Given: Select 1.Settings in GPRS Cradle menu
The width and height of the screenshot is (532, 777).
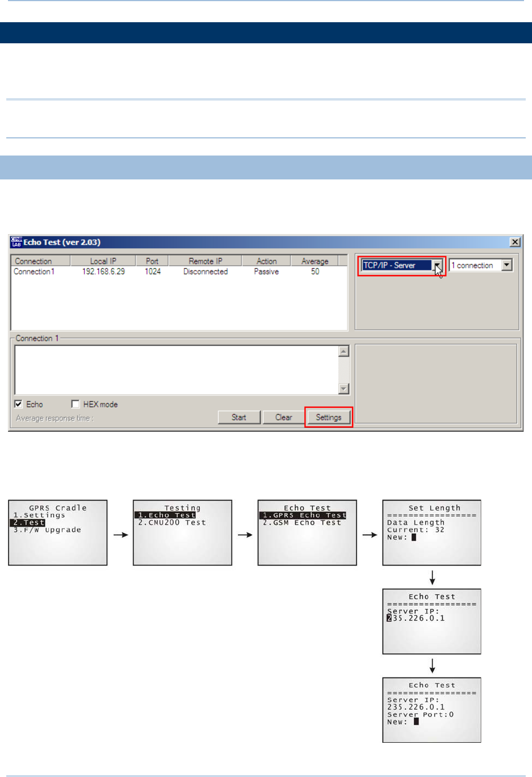Looking at the screenshot, I should (39, 515).
